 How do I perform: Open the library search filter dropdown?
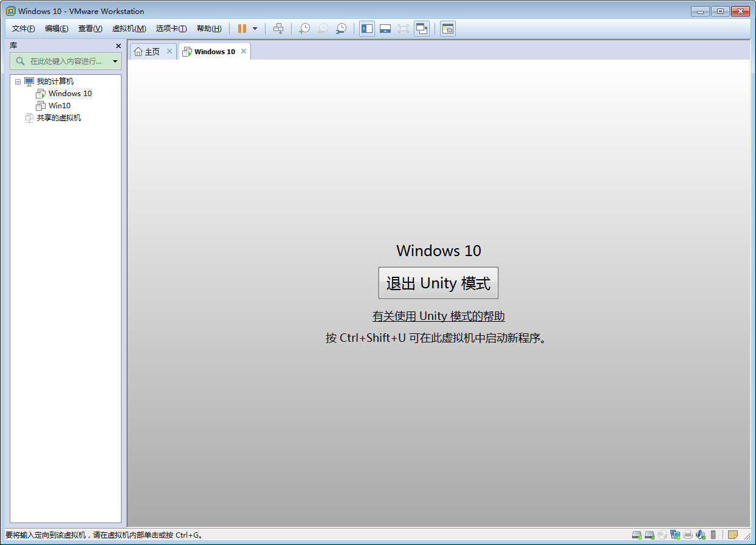(x=115, y=61)
